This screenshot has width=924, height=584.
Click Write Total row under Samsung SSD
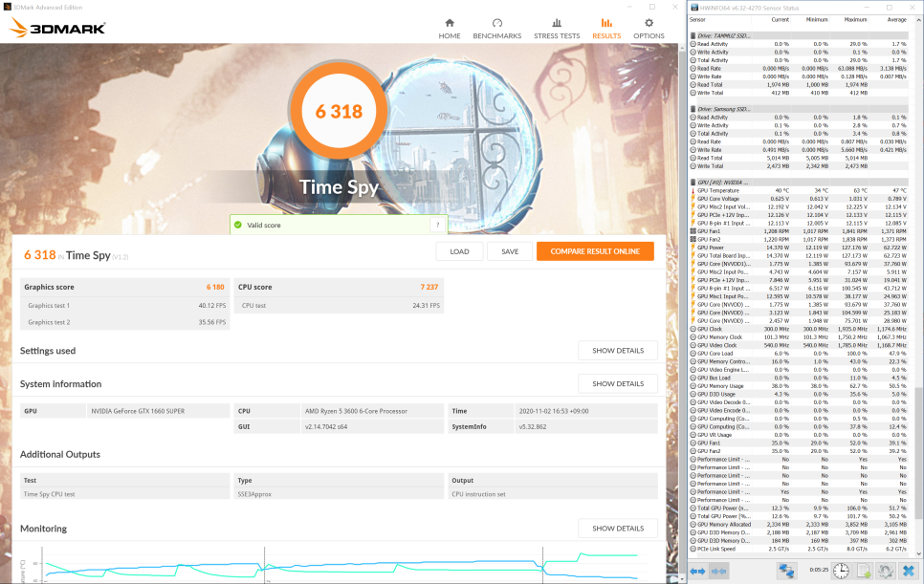799,166
